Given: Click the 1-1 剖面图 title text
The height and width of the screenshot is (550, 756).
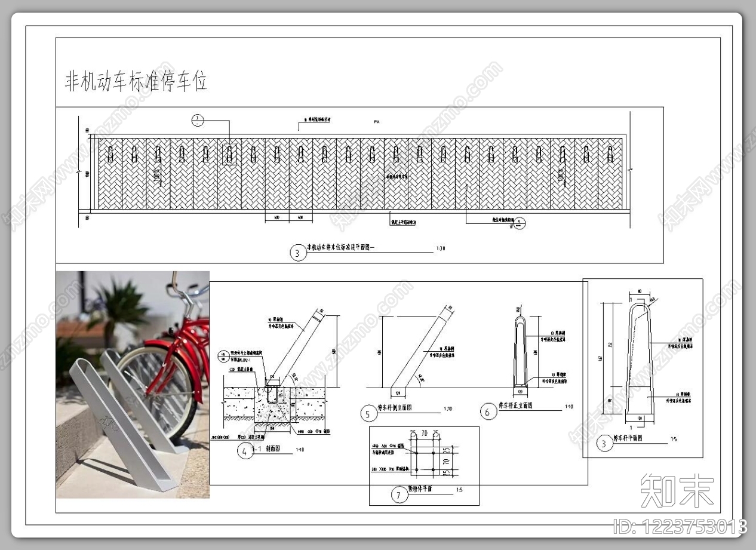Looking at the screenshot, I should (x=266, y=450).
